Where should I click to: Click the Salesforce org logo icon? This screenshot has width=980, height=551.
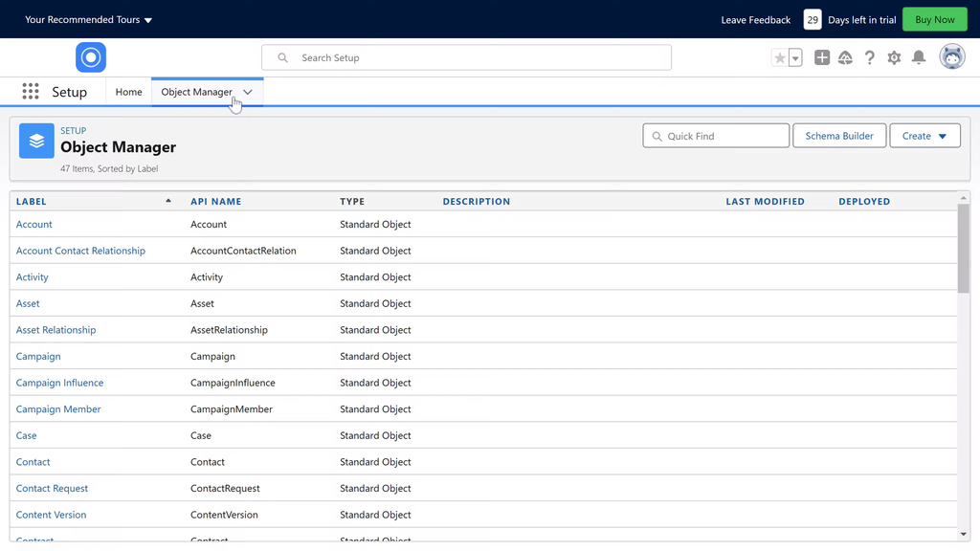91,57
